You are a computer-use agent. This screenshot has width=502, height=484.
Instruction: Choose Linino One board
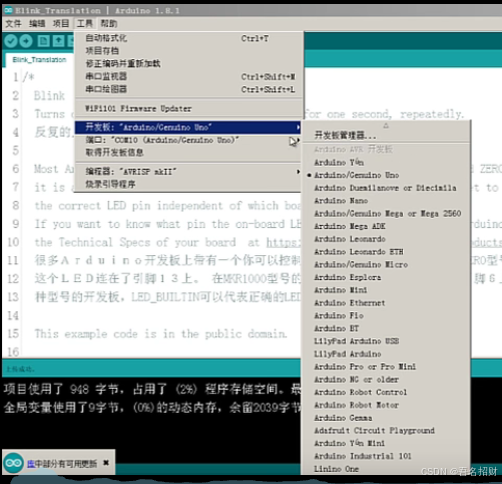pyautogui.click(x=386, y=469)
